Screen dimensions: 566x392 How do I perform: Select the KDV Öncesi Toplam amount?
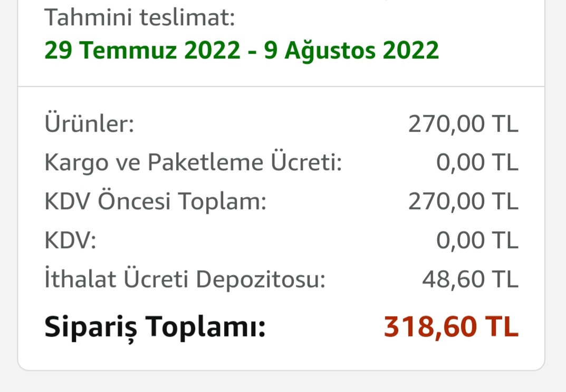pos(463,202)
